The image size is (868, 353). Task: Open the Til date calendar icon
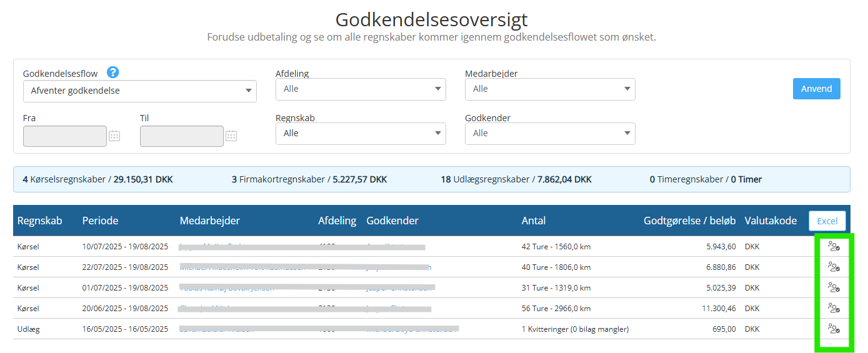[231, 136]
